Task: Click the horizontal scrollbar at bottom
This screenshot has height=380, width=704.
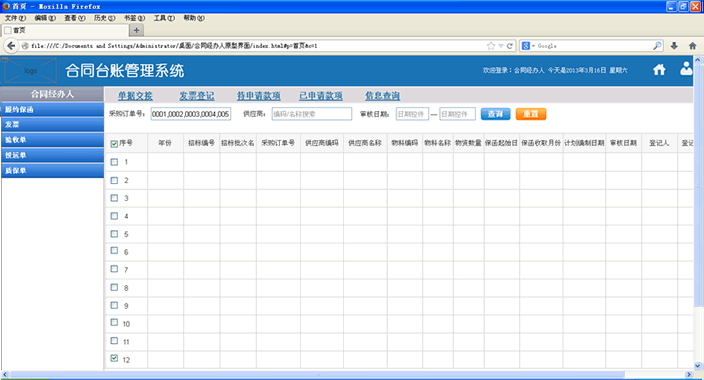Action: 317,374
